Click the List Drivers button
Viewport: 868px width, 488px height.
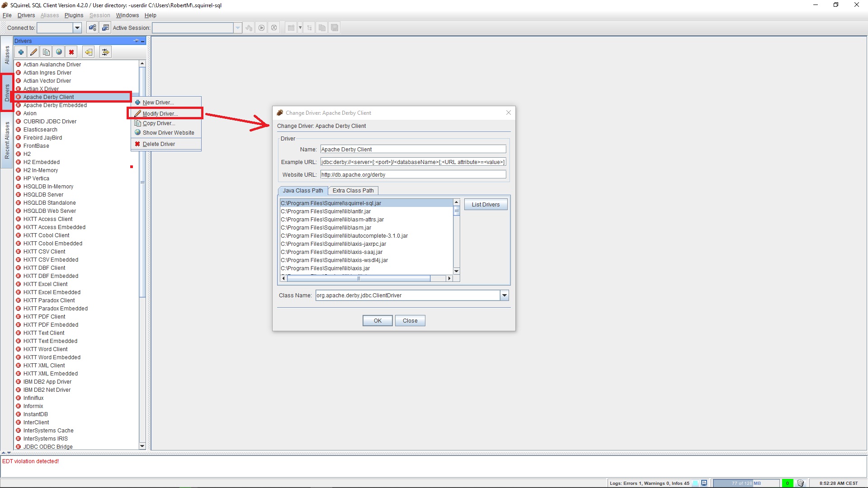click(x=485, y=204)
